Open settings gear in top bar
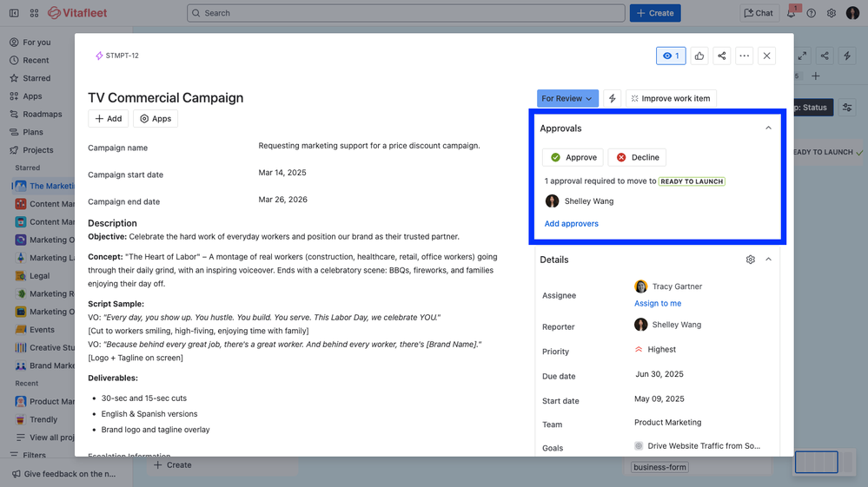 click(832, 13)
